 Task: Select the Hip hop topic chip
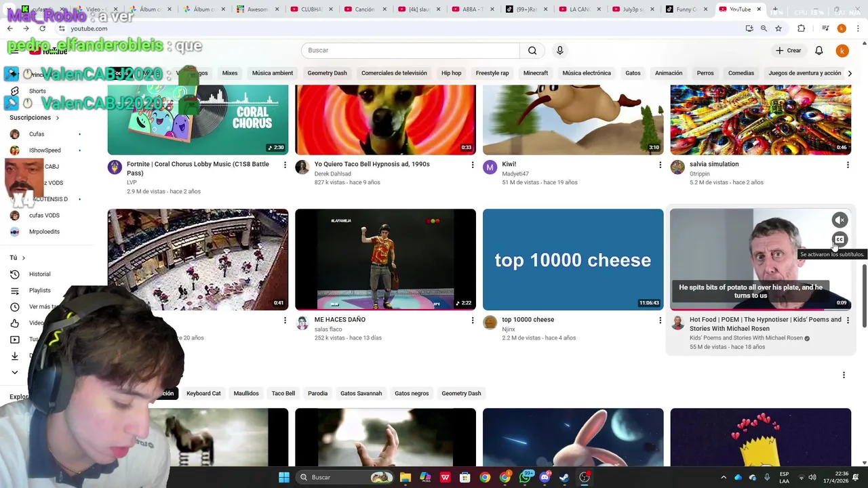point(451,73)
